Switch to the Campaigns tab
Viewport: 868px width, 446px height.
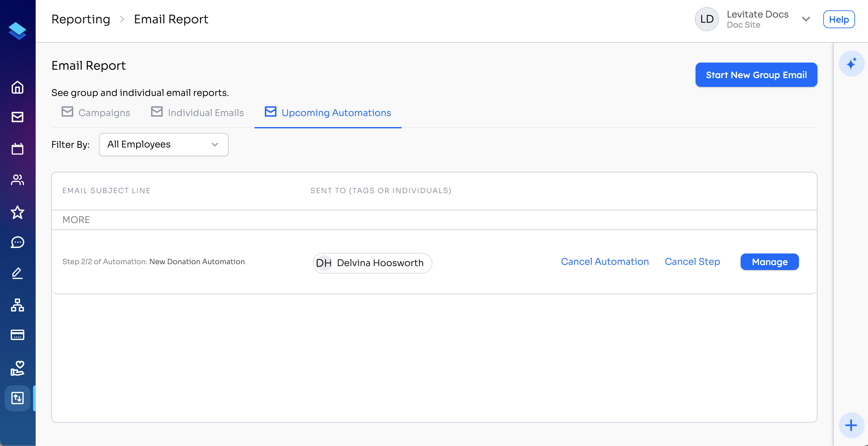coord(96,113)
